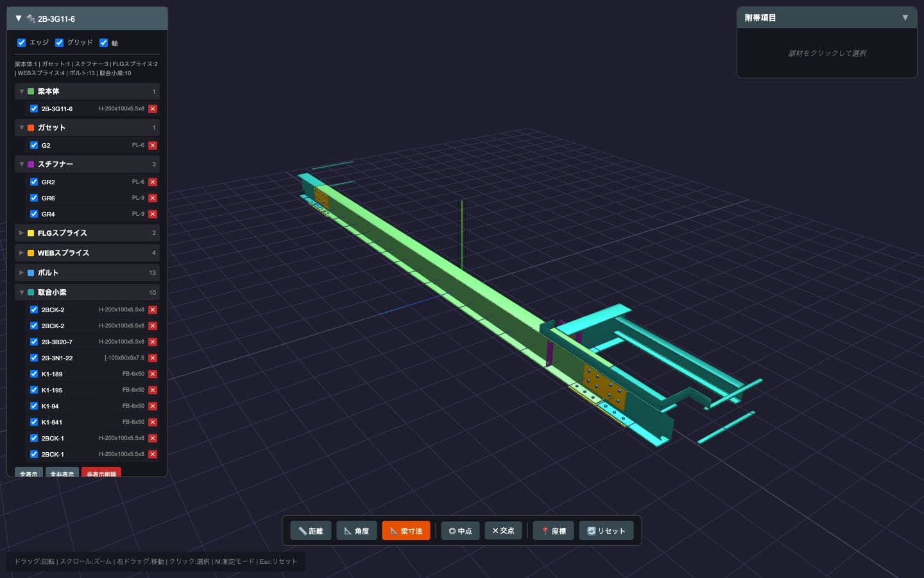Toggle the 梁寸法 beam dimension tool
Viewport: 924px width, 578px height.
[406, 530]
